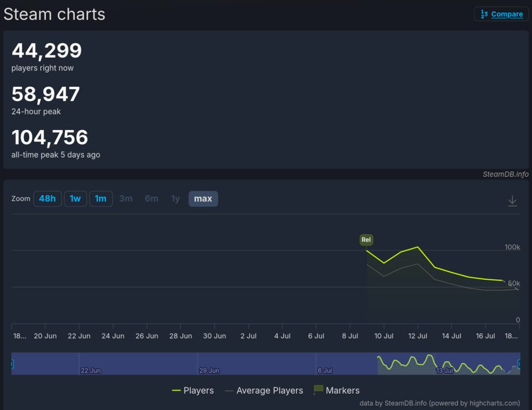Click the 6m zoom option

[x=151, y=199]
